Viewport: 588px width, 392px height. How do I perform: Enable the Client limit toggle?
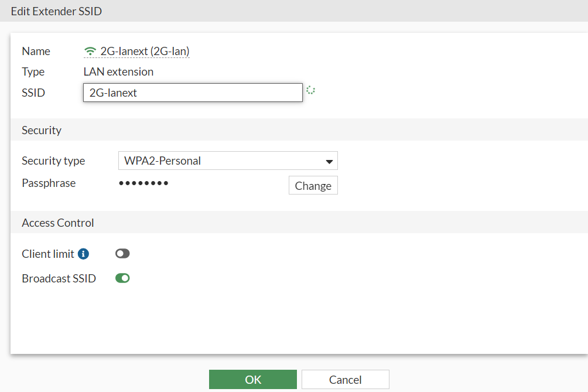[x=122, y=253]
